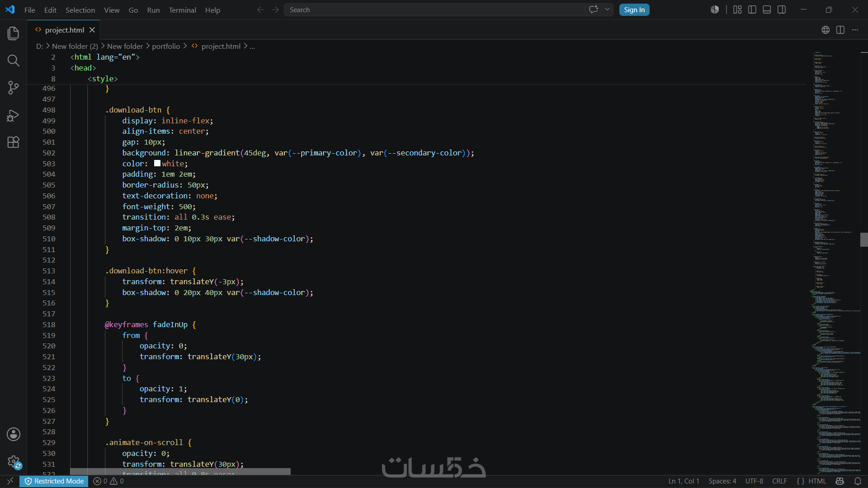The width and height of the screenshot is (868, 488).
Task: Open the View menu
Action: 112,10
